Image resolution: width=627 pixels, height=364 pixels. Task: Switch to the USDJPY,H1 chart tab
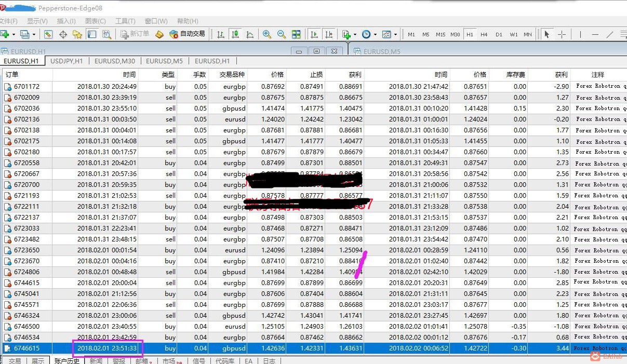coord(66,61)
